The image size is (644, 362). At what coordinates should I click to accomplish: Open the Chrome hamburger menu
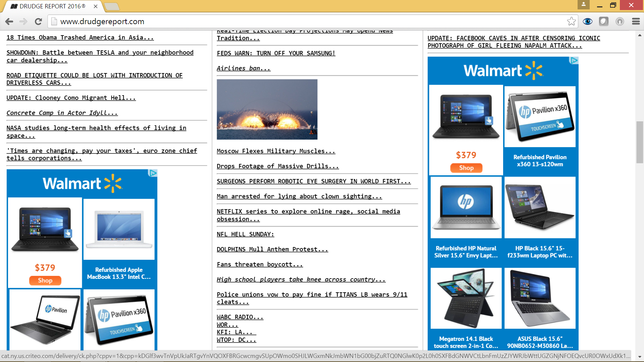click(636, 21)
